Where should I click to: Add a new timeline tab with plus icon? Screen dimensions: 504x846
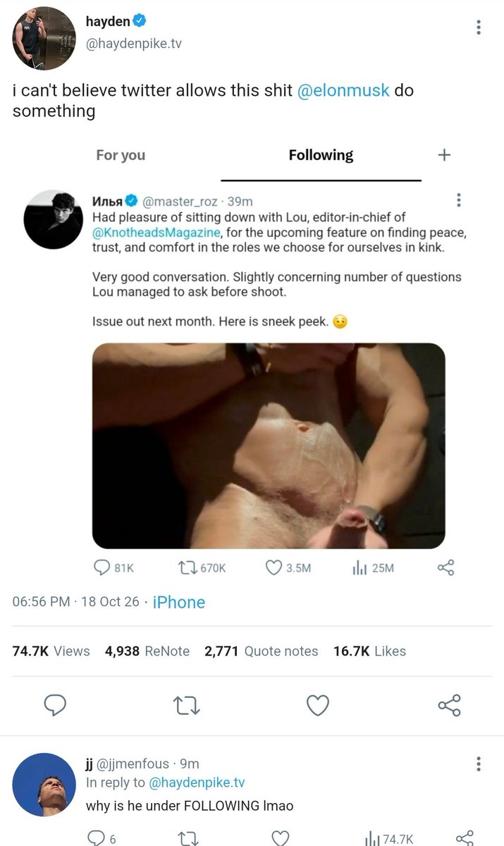click(444, 155)
